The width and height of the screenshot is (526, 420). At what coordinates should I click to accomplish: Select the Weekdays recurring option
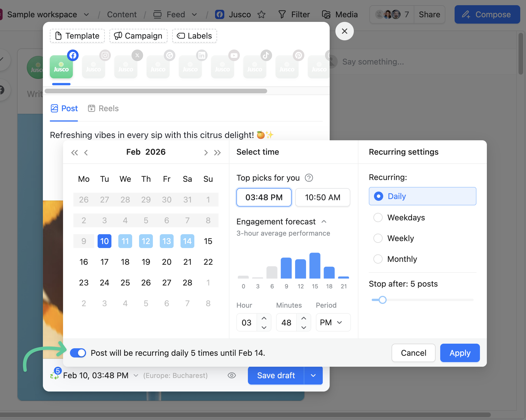point(378,217)
